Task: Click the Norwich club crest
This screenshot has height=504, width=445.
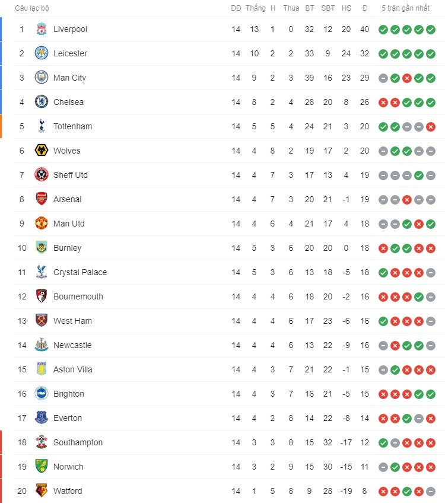Action: [x=41, y=467]
